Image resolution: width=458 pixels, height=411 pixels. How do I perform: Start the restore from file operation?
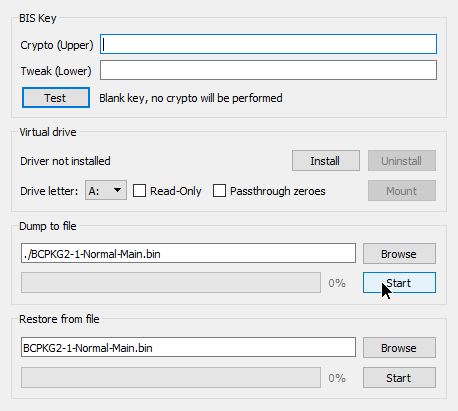coord(399,378)
